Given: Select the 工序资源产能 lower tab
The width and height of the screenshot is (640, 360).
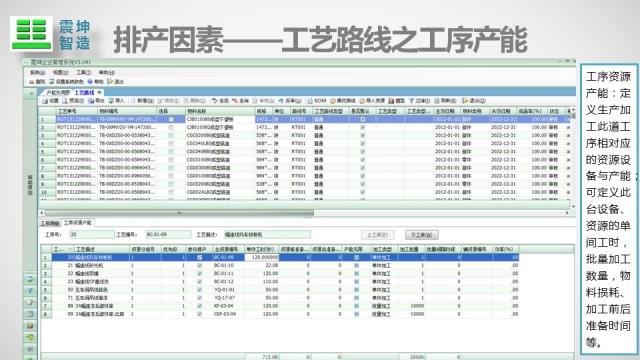Looking at the screenshot, I should click(x=77, y=222).
